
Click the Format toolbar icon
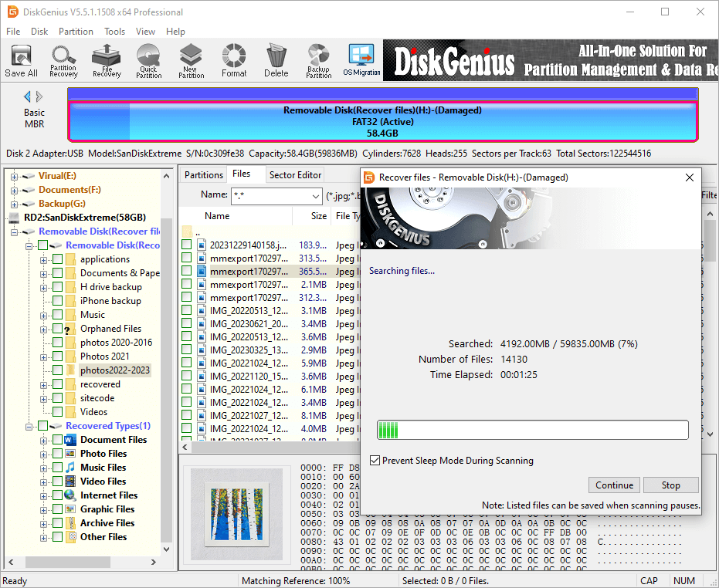(x=234, y=60)
